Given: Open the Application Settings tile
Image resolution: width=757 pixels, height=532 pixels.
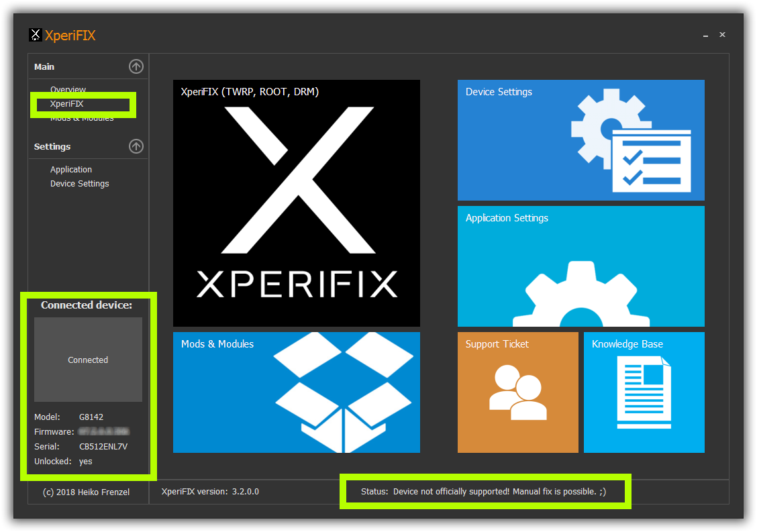Looking at the screenshot, I should pos(581,266).
